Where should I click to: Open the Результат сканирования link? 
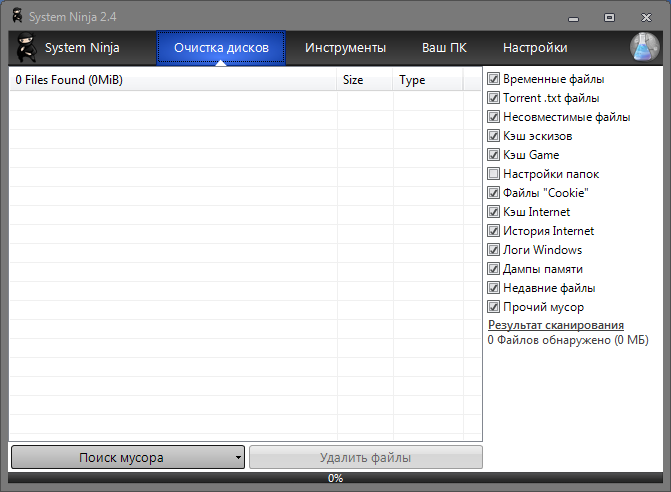556,325
